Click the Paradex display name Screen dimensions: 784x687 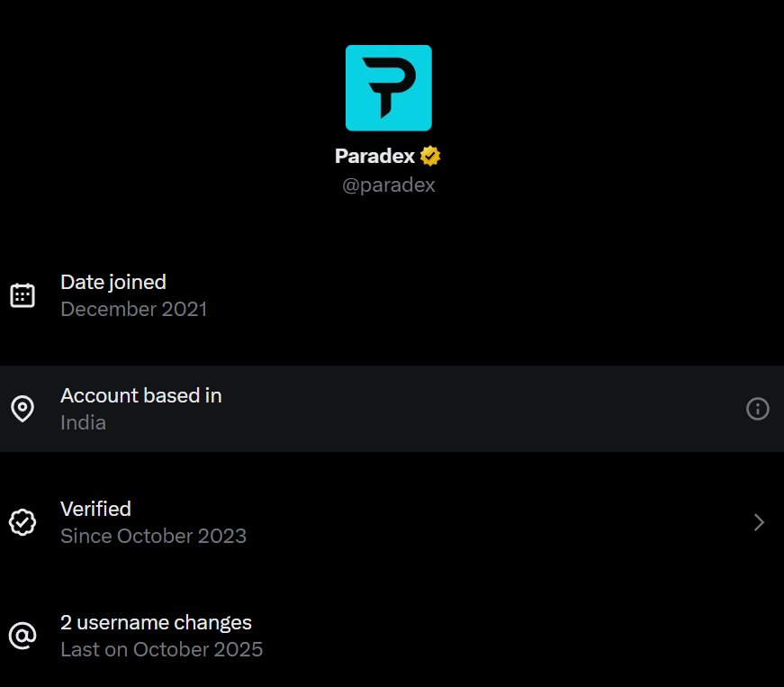[x=374, y=156]
